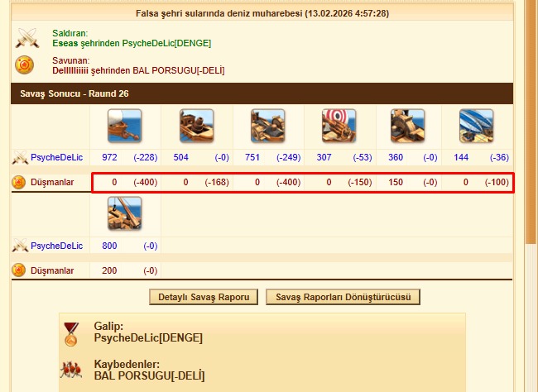Open Savaş Raporları Dönüştürücüsü
538x392 pixels.
click(343, 297)
